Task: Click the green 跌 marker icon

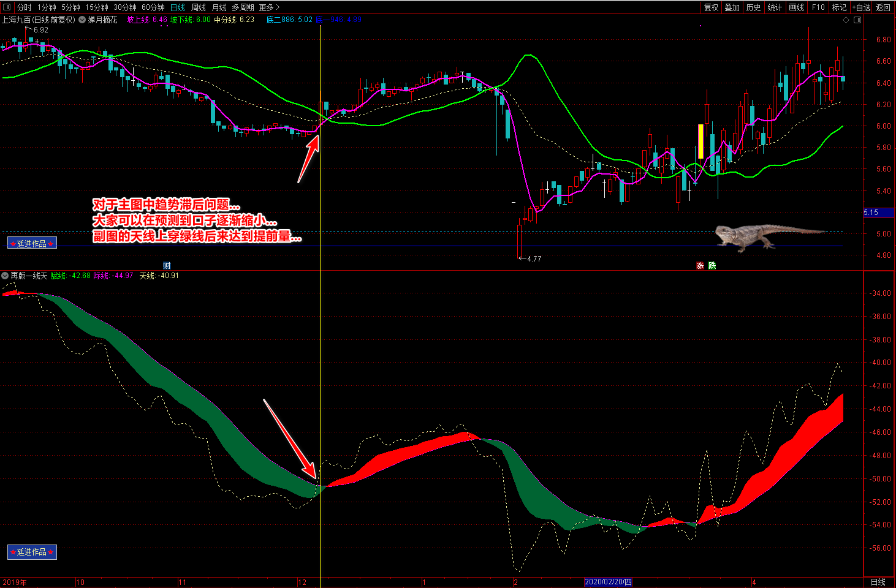Action: coord(712,266)
